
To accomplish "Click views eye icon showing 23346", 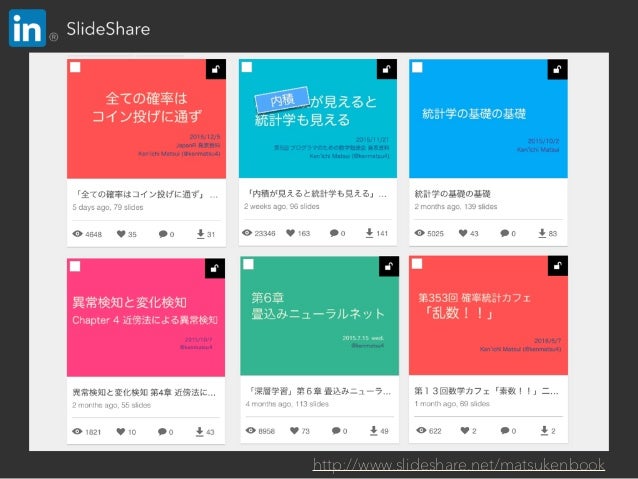I will click(x=247, y=233).
